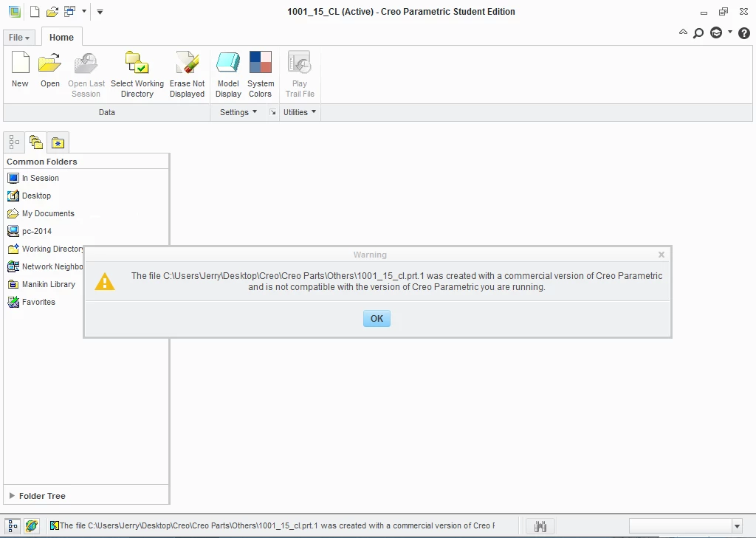Screen dimensions: 756x538
Task: Click the Open folder ribbon icon
Action: pos(50,63)
